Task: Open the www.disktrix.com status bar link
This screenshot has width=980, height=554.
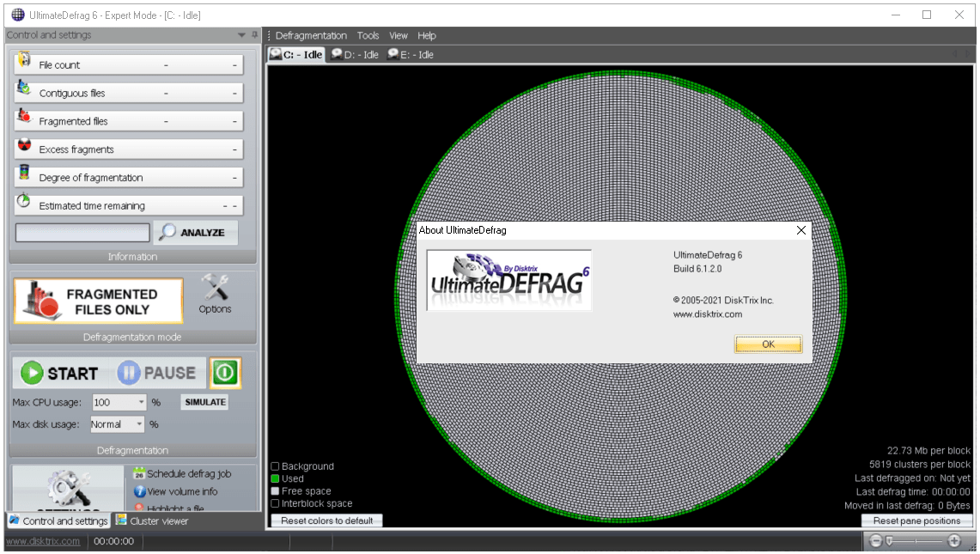Action: 43,541
